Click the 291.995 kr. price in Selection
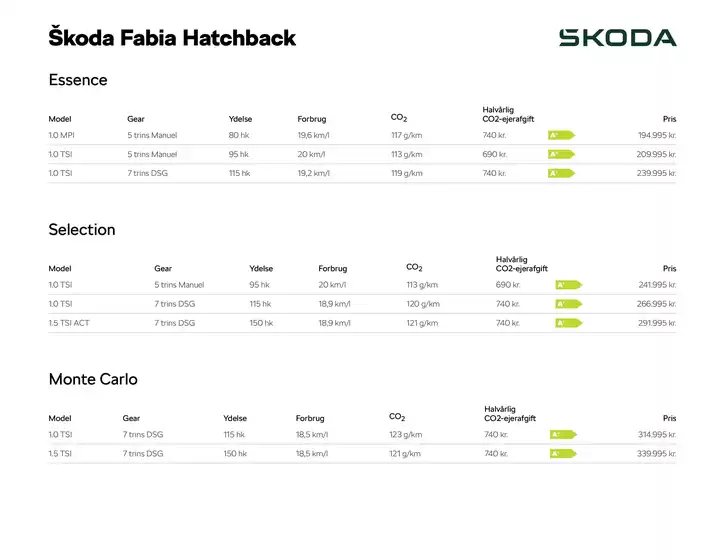The width and height of the screenshot is (725, 560). point(656,323)
